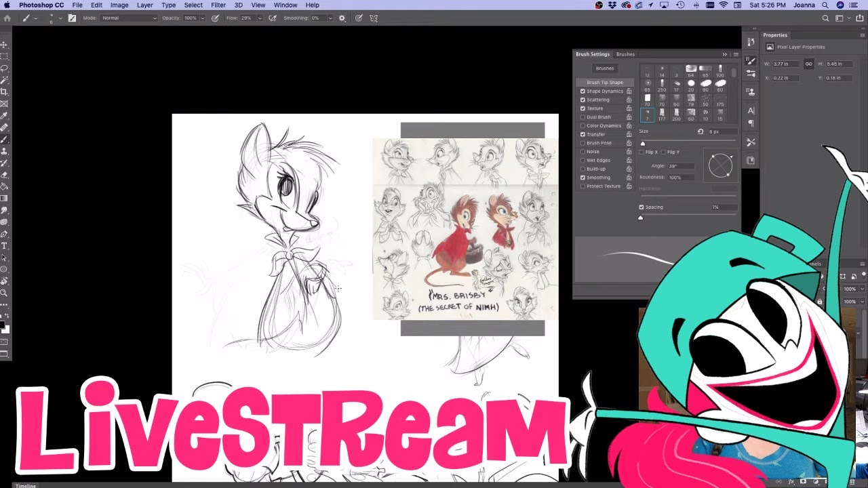
Task: Select the Zoom tool
Action: point(4,293)
